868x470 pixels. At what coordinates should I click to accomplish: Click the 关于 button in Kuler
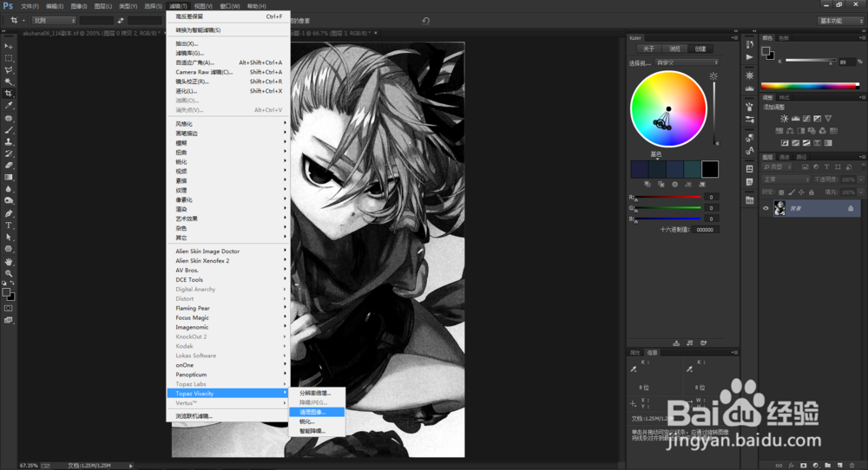tap(648, 49)
